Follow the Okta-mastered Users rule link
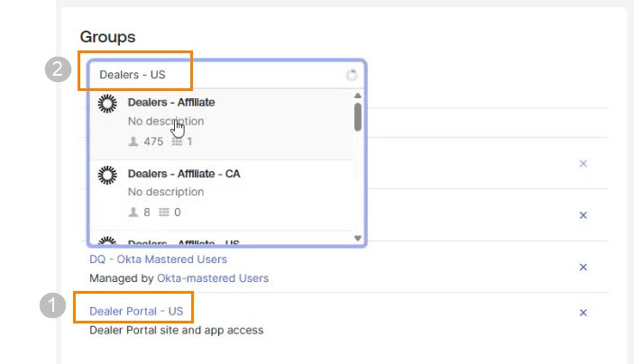 (213, 278)
